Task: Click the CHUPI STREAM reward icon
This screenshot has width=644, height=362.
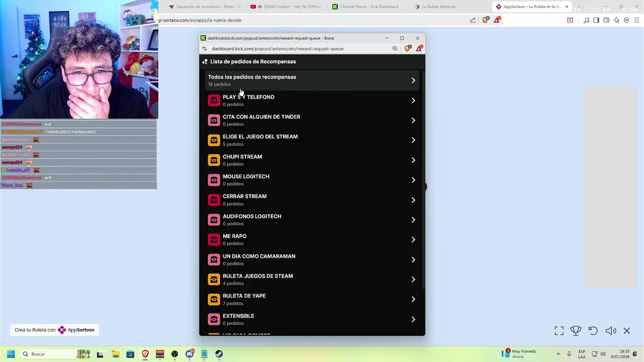Action: (x=214, y=160)
